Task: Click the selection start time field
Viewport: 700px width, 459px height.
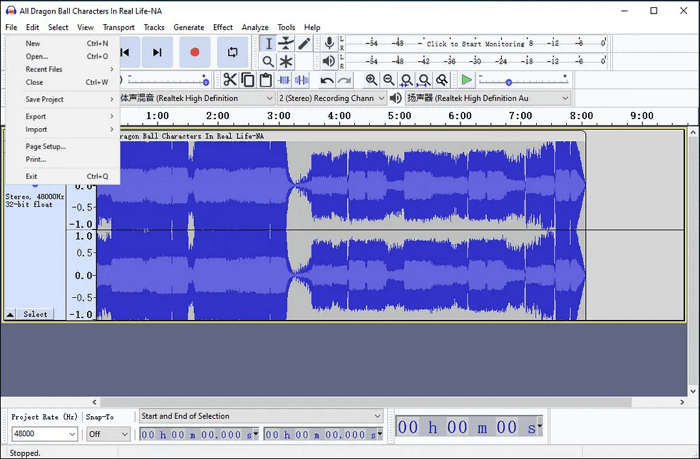Action: [x=199, y=434]
